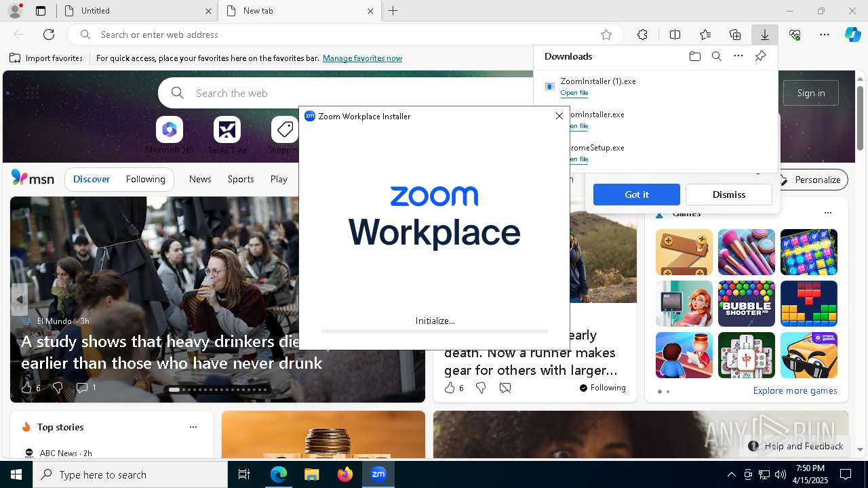The height and width of the screenshot is (488, 868).
Task: Toggle the Downloads toolbar icon
Action: 765,35
